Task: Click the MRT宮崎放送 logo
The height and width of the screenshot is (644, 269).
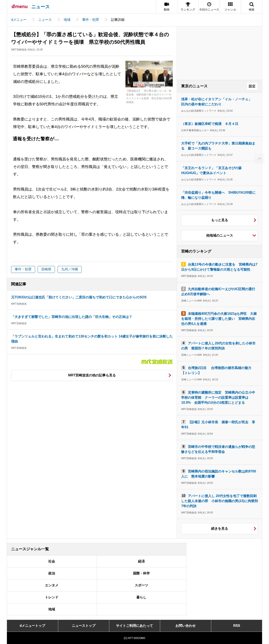Action: click(x=157, y=361)
